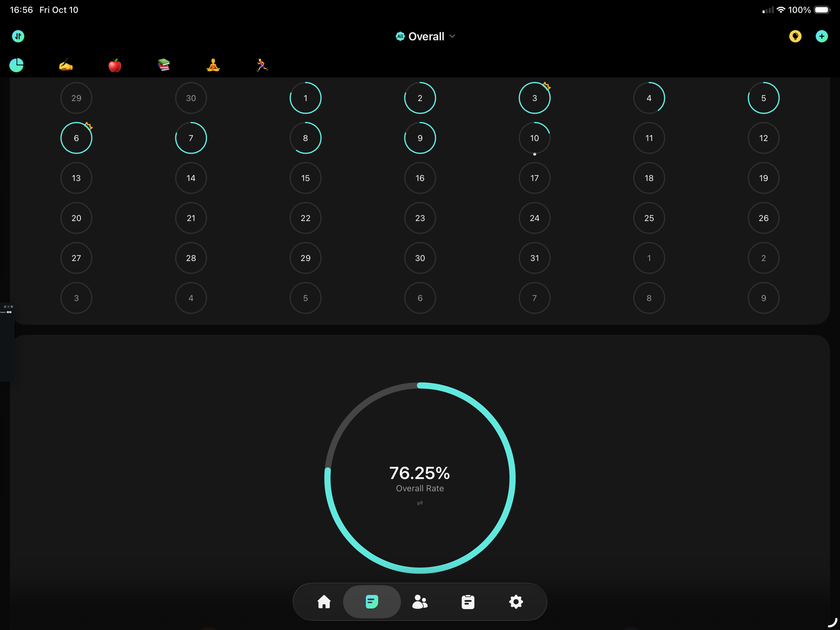Select the meditation habit icon
840x630 pixels.
click(x=213, y=65)
